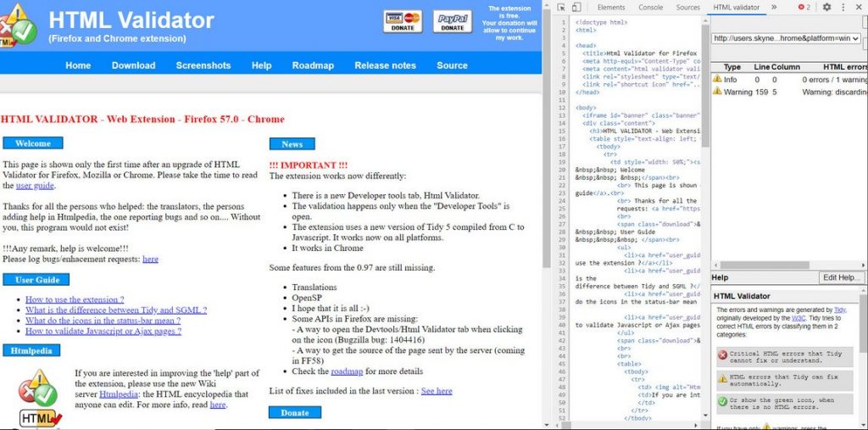Click the Edit Help... button

pyautogui.click(x=842, y=278)
